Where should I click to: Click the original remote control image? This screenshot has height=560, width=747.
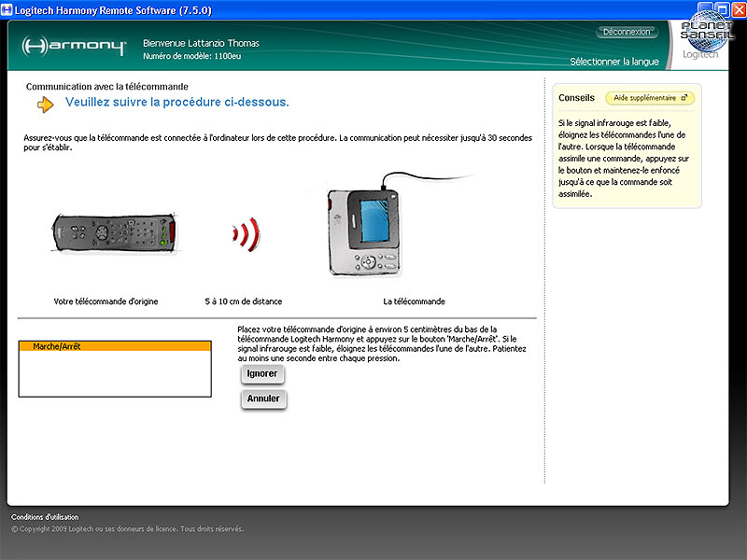[x=114, y=233]
